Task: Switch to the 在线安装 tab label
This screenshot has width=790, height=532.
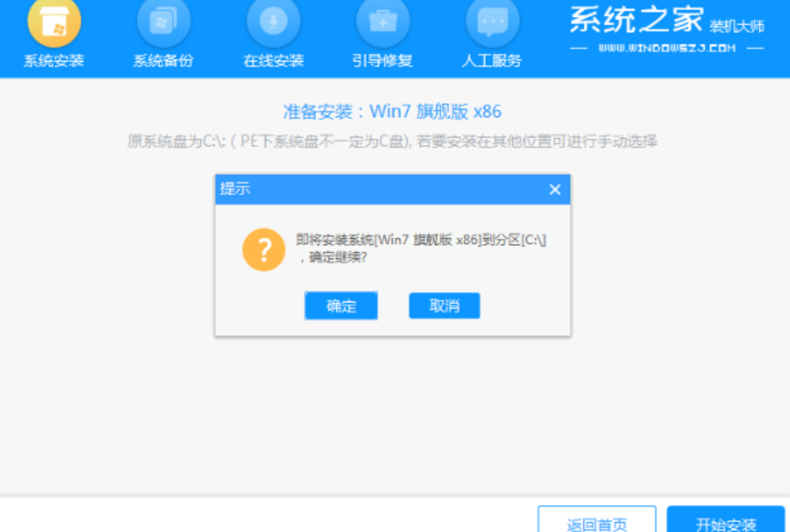Action: coord(273,61)
